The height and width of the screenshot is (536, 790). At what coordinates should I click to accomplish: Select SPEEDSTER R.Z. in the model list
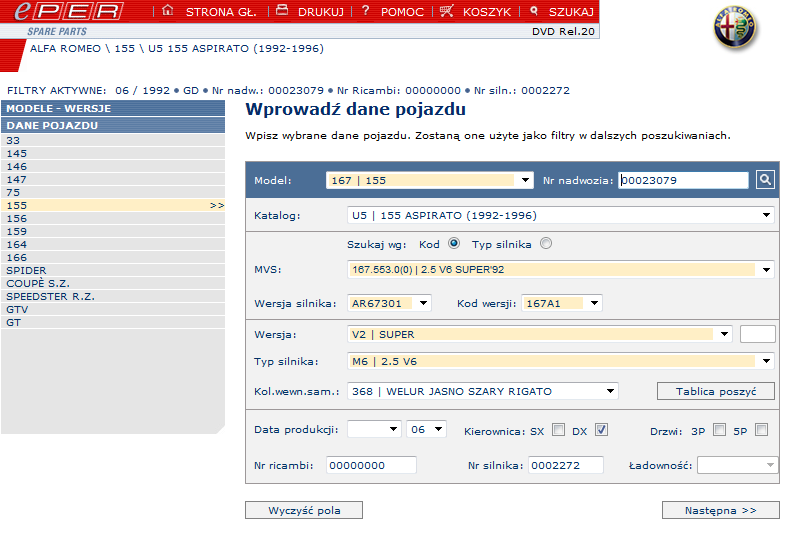point(113,297)
